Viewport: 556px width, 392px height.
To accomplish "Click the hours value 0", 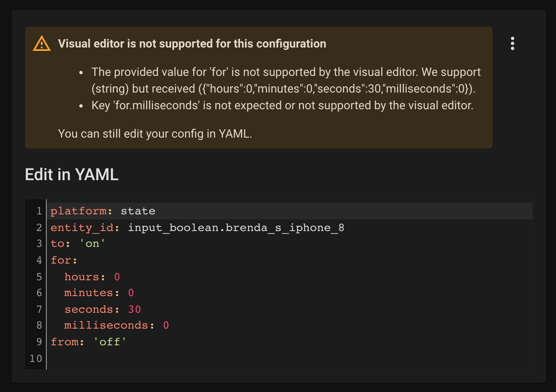I will click(117, 277).
